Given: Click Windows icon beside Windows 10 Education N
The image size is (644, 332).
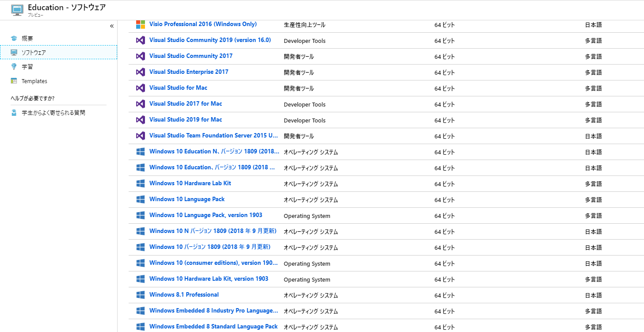Looking at the screenshot, I should coord(141,152).
